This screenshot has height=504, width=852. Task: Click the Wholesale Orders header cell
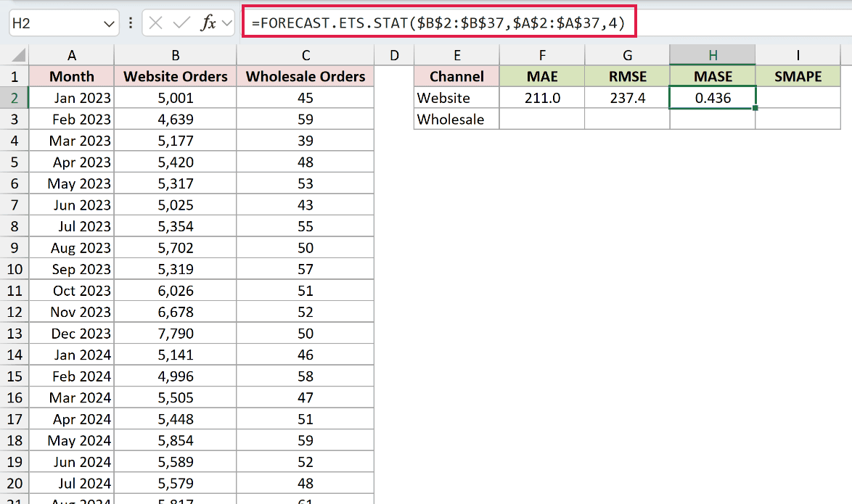pyautogui.click(x=306, y=77)
